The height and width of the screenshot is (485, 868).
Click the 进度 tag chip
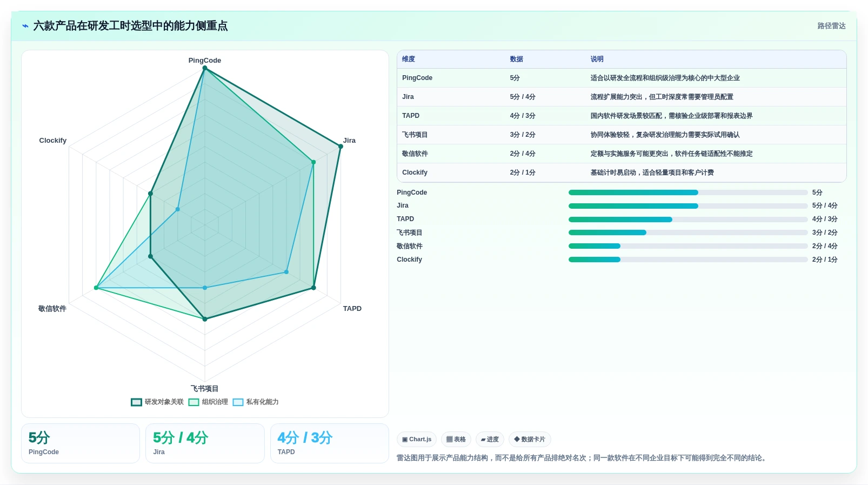tap(490, 439)
